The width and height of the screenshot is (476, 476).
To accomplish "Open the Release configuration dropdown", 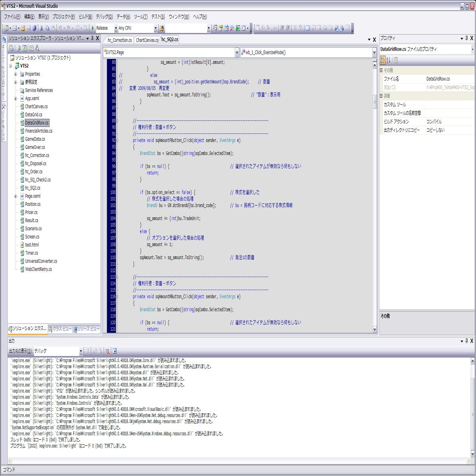I will coord(116,28).
